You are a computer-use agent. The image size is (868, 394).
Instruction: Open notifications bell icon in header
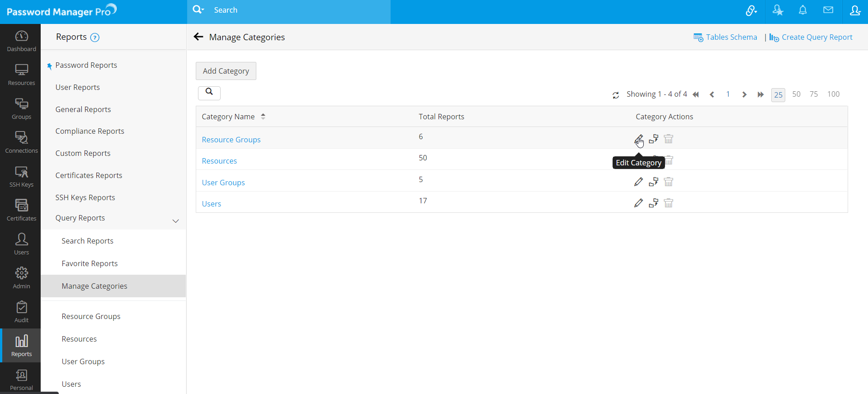coord(802,10)
